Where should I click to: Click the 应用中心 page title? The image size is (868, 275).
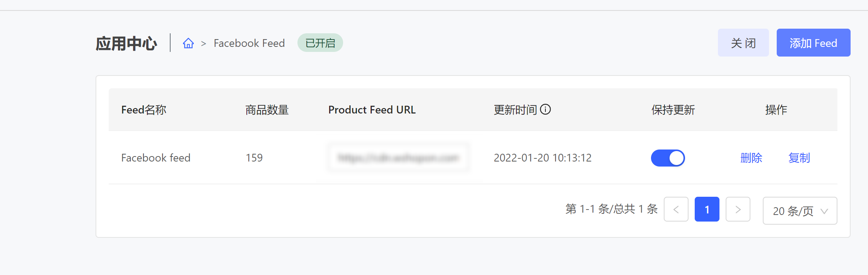click(126, 43)
